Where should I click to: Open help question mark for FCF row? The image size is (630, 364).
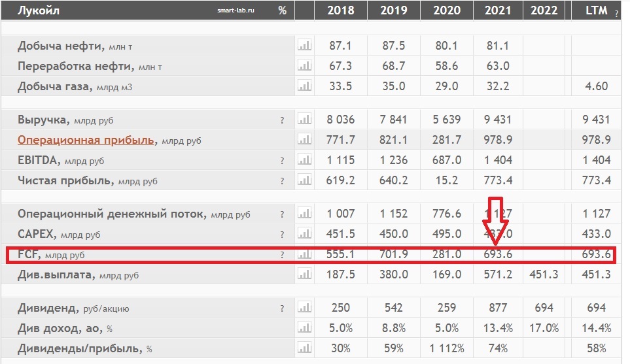(282, 255)
